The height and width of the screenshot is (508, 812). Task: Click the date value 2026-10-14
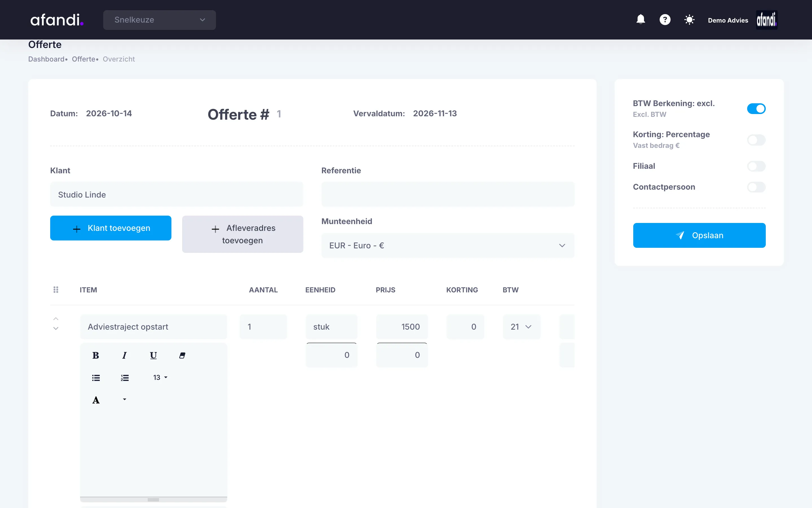(109, 113)
